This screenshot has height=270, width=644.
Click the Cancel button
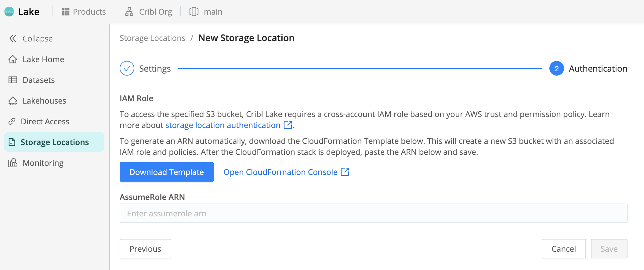click(x=564, y=249)
